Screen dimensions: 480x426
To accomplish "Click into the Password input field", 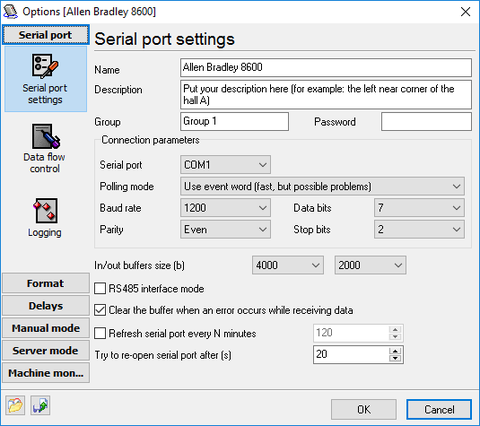I will pos(426,122).
